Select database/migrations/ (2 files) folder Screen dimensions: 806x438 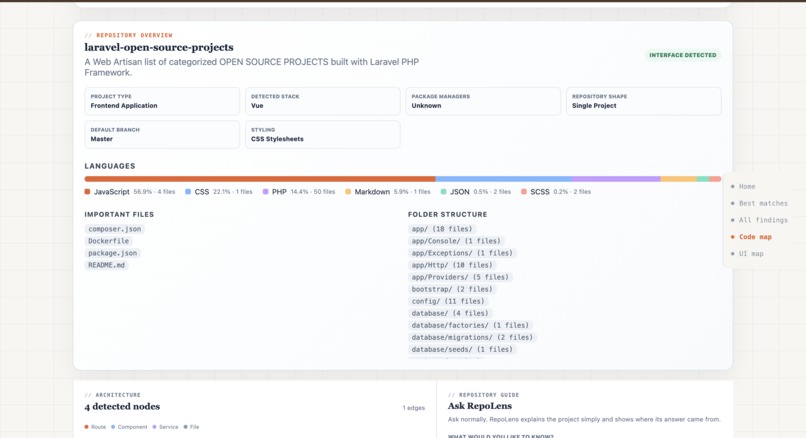click(472, 337)
